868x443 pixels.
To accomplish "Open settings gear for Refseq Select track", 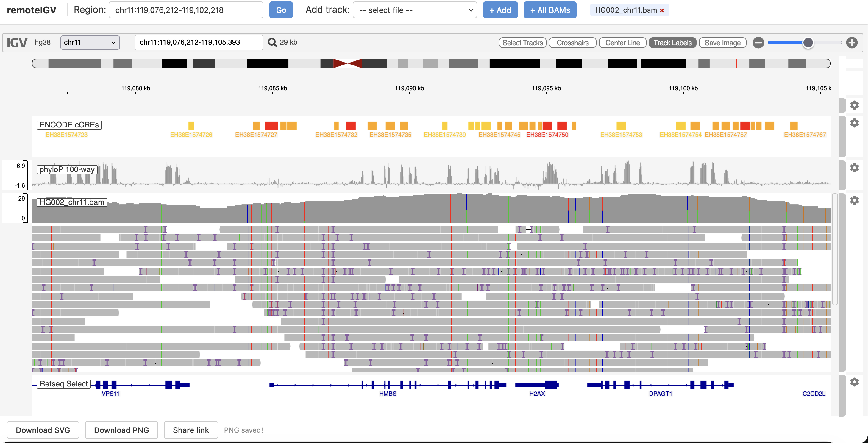I will pos(854,382).
